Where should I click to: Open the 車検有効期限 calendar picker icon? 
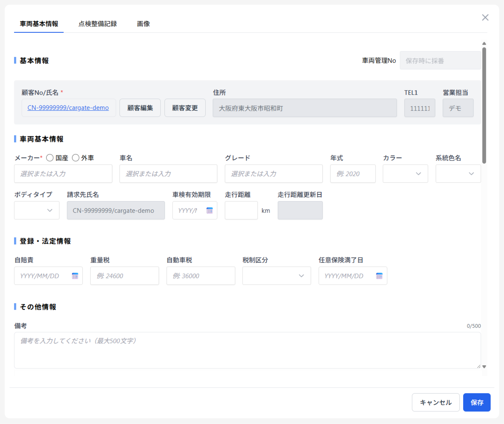tap(209, 211)
